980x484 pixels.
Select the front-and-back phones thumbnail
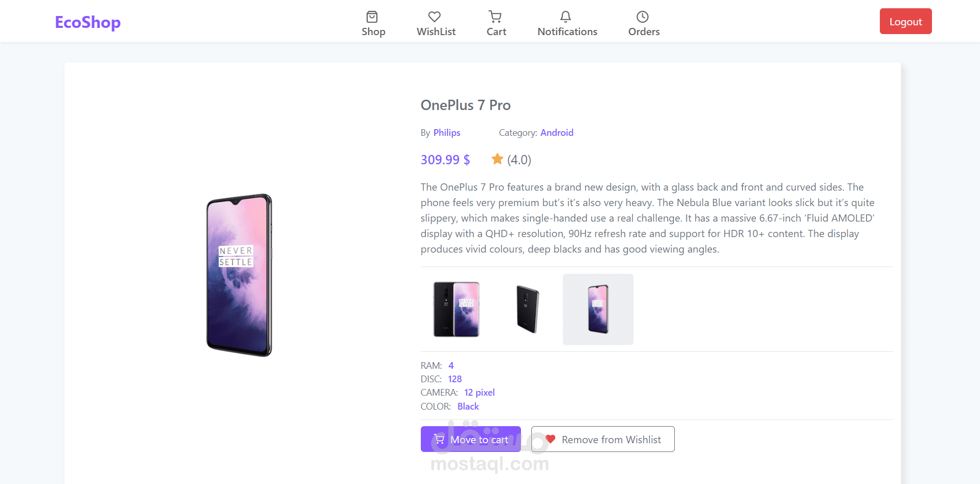[x=456, y=309]
